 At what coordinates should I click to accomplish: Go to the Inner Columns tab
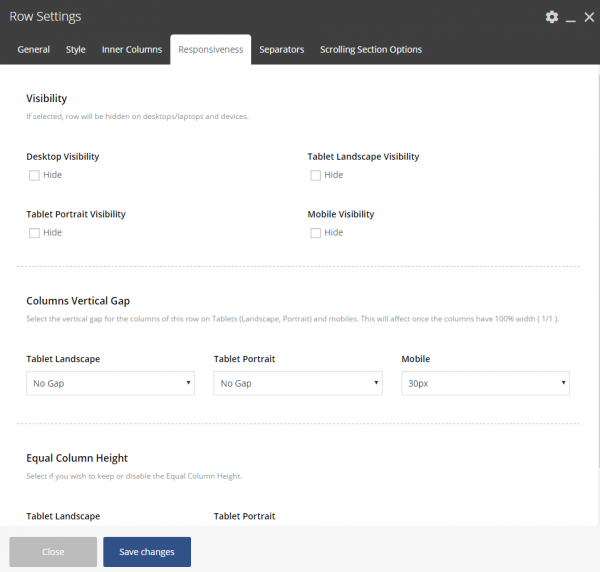132,50
